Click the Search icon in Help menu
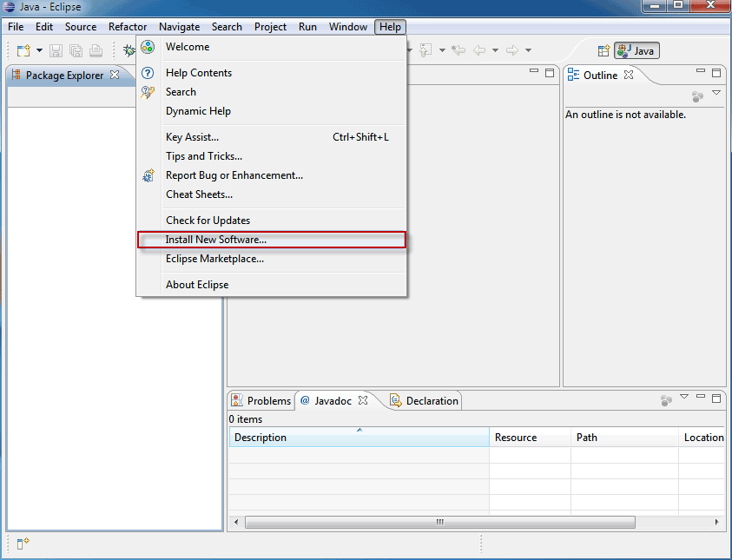 click(148, 92)
